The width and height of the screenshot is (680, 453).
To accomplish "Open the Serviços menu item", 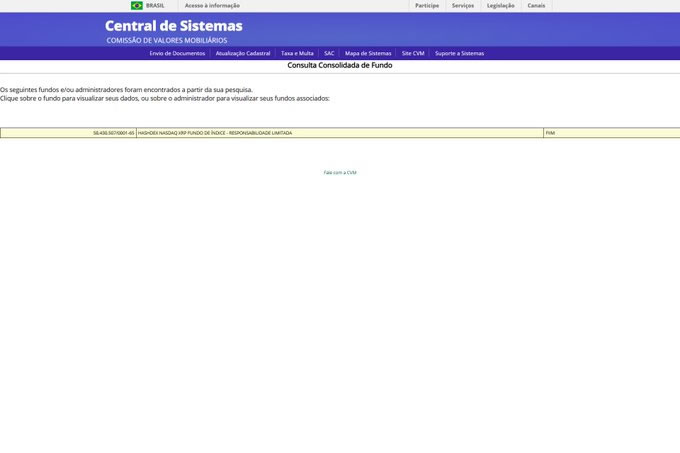I will pos(463,6).
